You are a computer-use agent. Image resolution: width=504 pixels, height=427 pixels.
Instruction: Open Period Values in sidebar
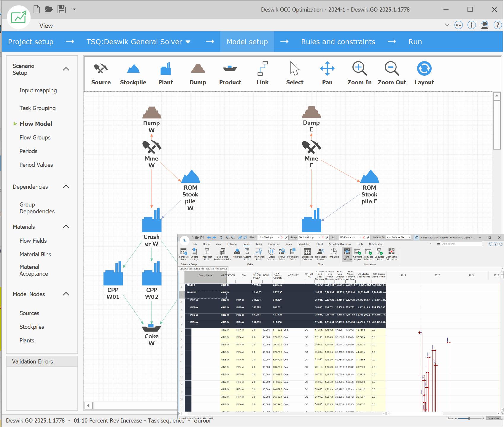[x=36, y=165]
